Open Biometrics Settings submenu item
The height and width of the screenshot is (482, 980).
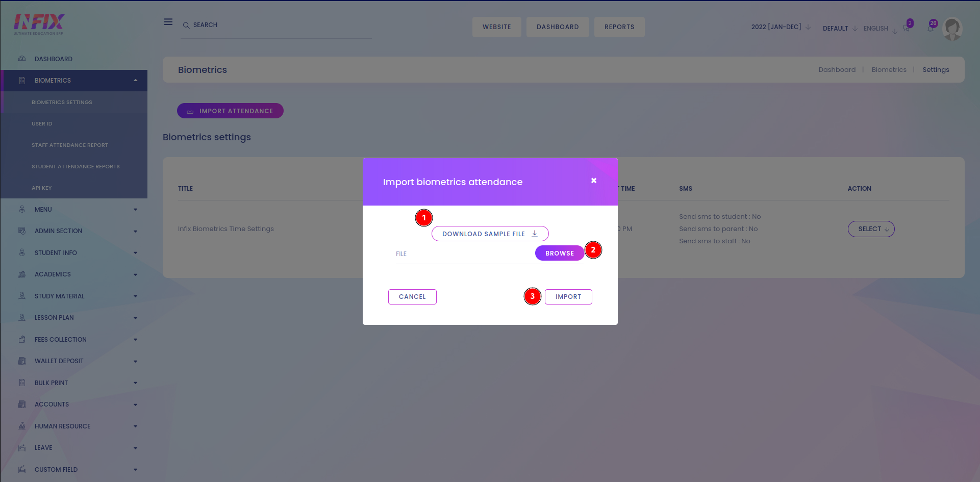(62, 103)
